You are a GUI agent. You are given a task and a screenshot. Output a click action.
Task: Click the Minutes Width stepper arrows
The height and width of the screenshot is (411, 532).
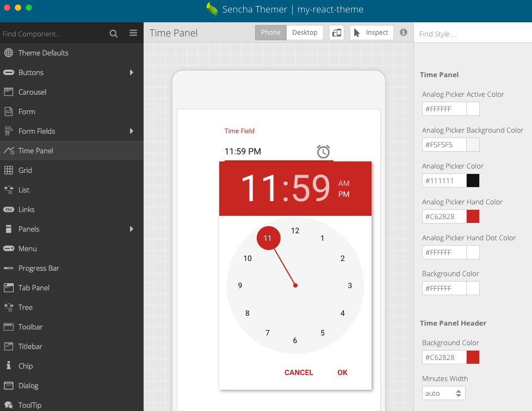[x=459, y=394]
